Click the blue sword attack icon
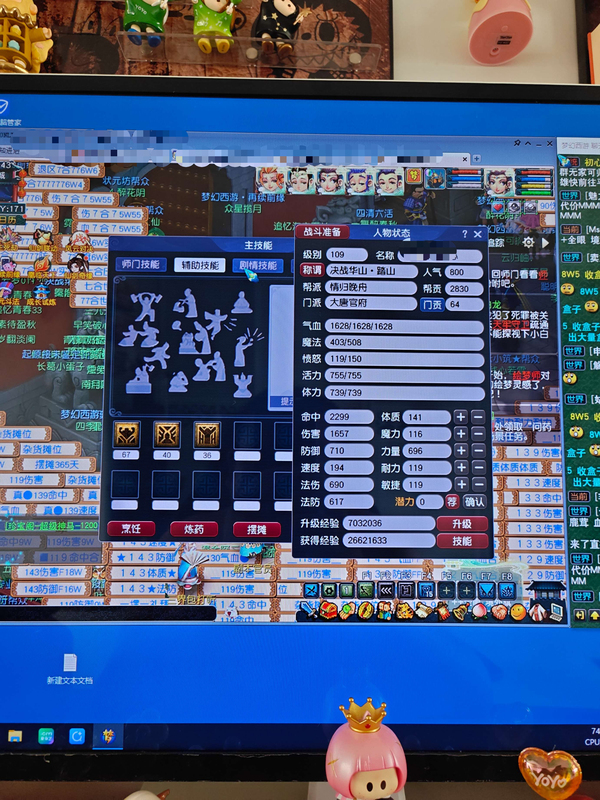This screenshot has width=600, height=800. (308, 610)
